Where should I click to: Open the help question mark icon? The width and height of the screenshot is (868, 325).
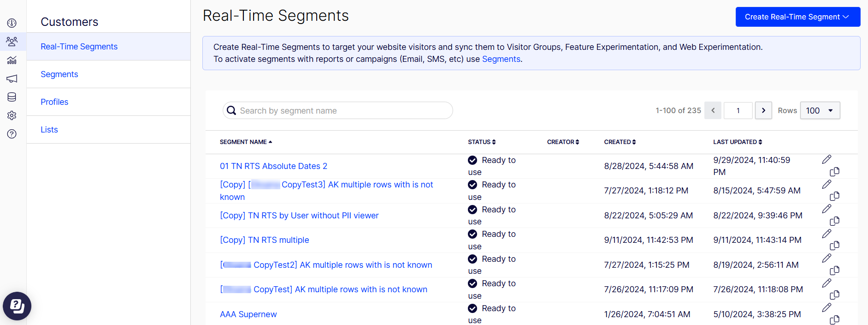[x=12, y=134]
